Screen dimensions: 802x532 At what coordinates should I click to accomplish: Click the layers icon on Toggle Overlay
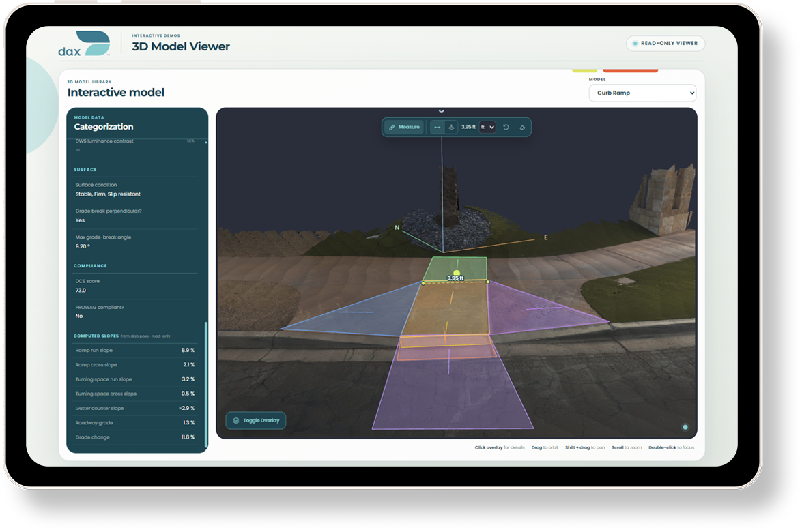pos(235,421)
